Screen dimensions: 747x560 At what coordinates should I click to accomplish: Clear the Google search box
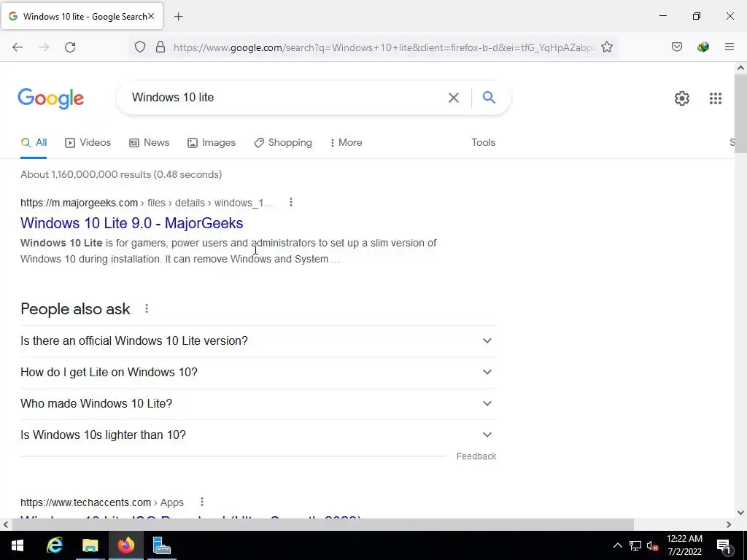point(454,98)
